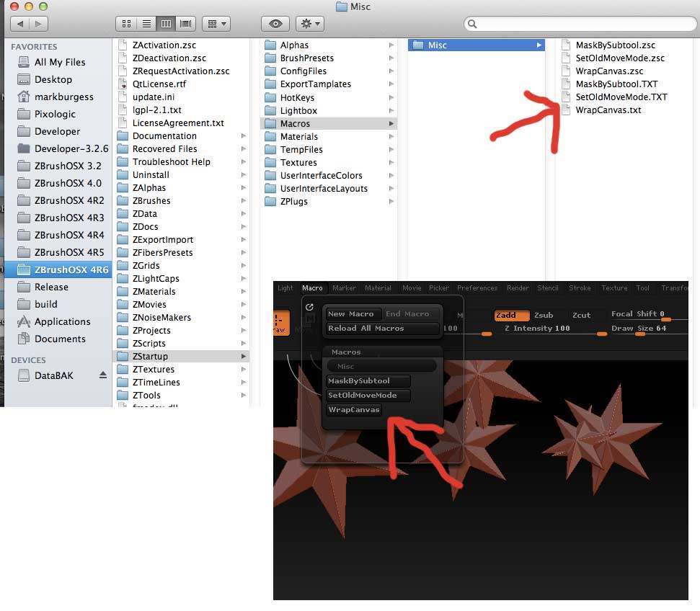Select the ZActivation.zsc file
The width and height of the screenshot is (700, 611).
pyautogui.click(x=164, y=45)
